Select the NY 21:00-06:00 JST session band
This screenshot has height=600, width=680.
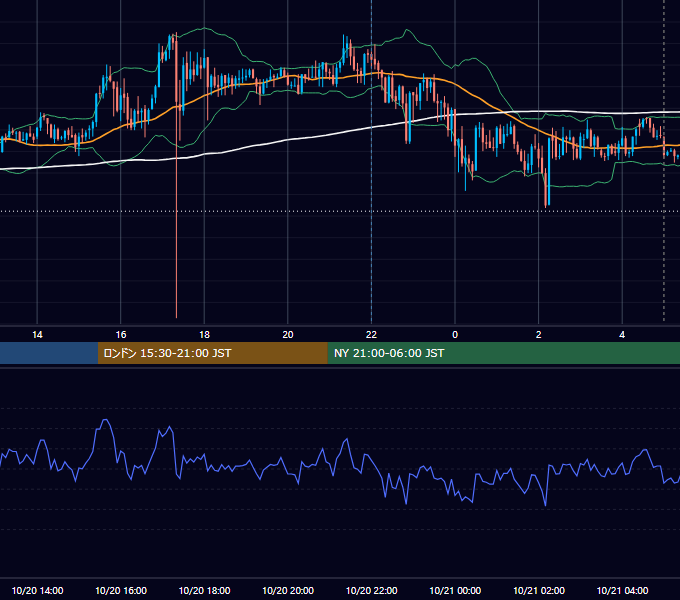point(503,353)
